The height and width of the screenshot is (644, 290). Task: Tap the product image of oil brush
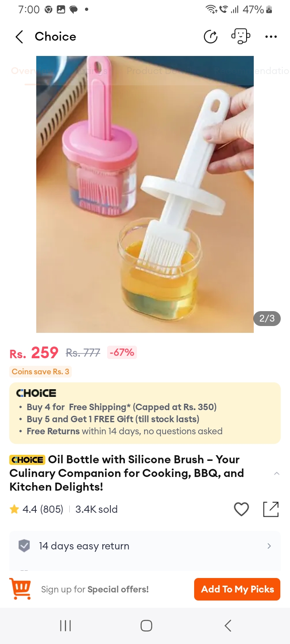tap(145, 194)
